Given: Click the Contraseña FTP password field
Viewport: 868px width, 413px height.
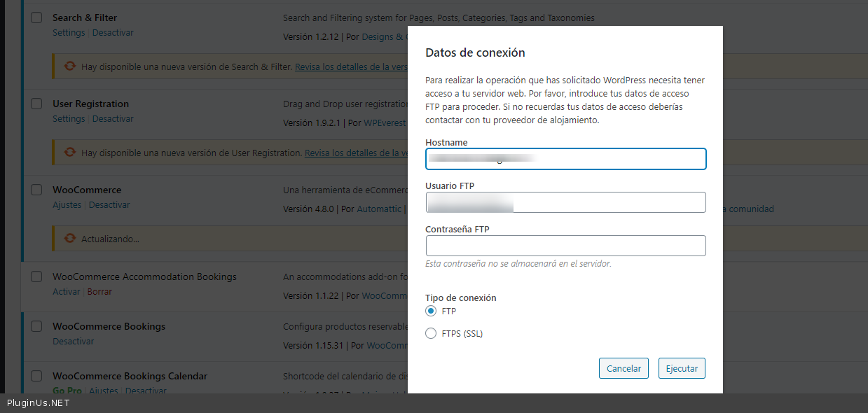Looking at the screenshot, I should click(x=565, y=246).
